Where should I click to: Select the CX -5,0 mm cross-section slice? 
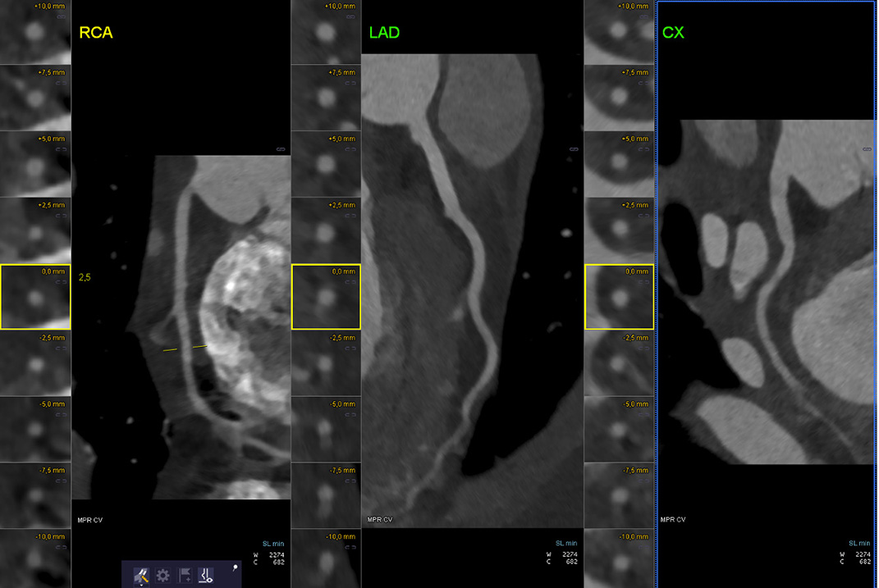tap(619, 430)
